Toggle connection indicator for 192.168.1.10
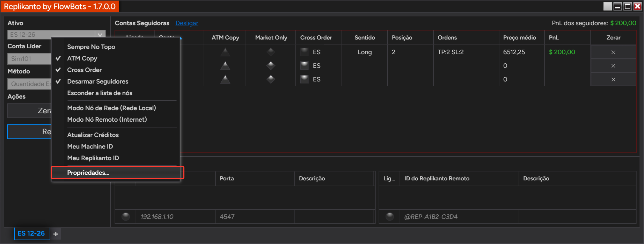Viewport: 644px width, 244px height. (x=126, y=217)
